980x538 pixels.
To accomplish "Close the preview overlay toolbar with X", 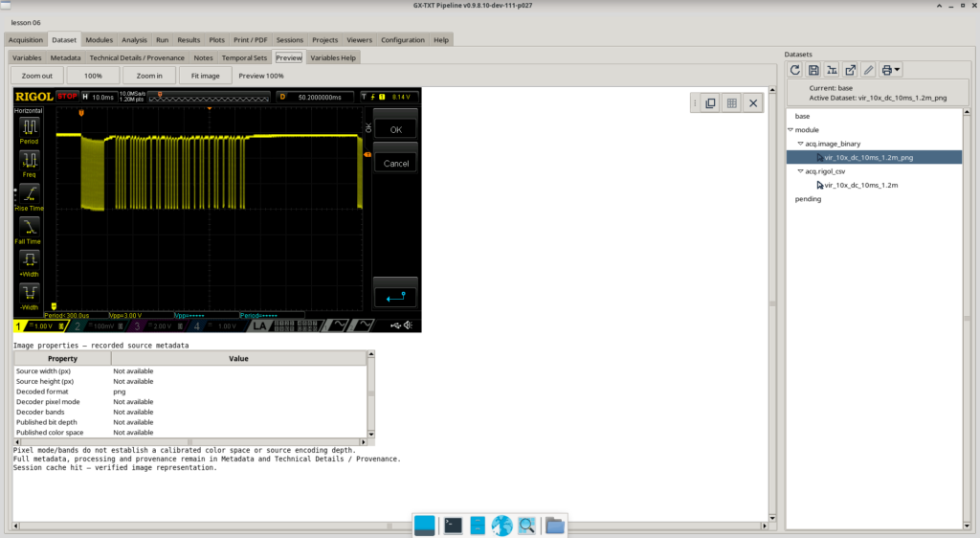I will click(753, 103).
